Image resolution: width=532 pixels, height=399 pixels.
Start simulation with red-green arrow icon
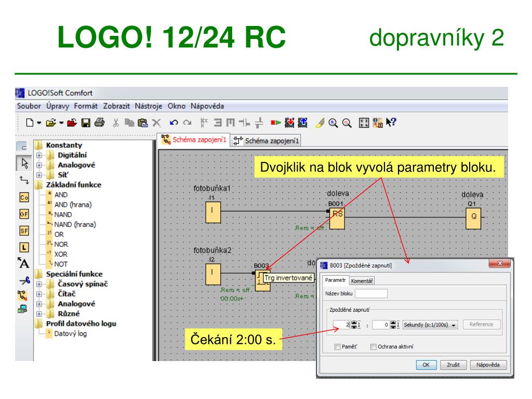[x=275, y=123]
